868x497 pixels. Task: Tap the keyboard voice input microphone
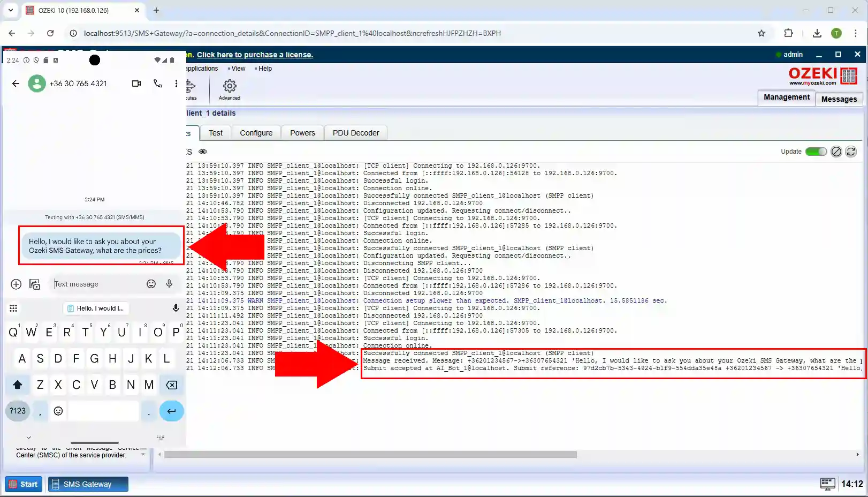click(x=176, y=308)
